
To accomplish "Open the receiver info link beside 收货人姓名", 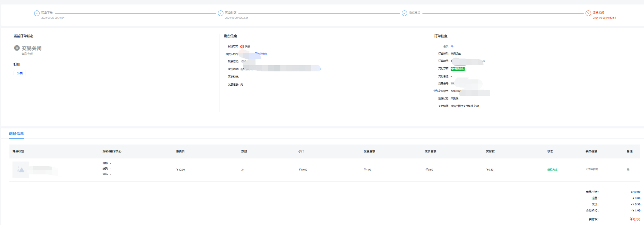I will point(262,54).
